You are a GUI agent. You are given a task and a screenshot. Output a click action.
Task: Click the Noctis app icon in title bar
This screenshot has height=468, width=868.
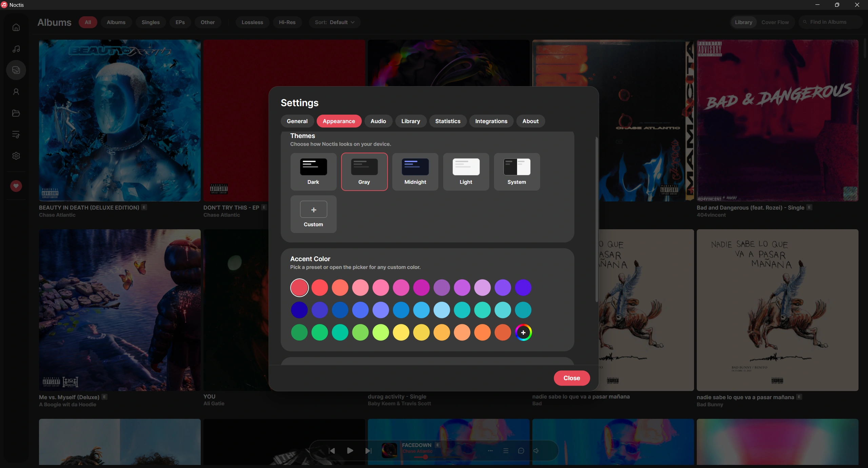[4, 5]
